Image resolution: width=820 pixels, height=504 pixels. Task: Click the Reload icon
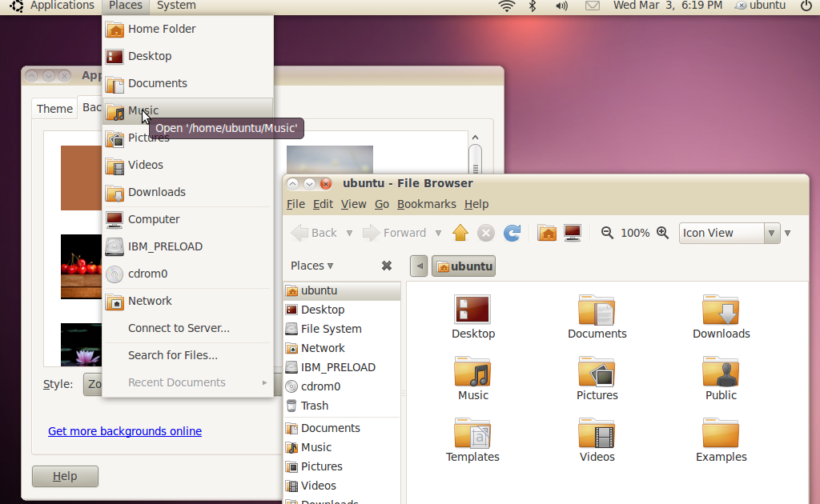[512, 233]
